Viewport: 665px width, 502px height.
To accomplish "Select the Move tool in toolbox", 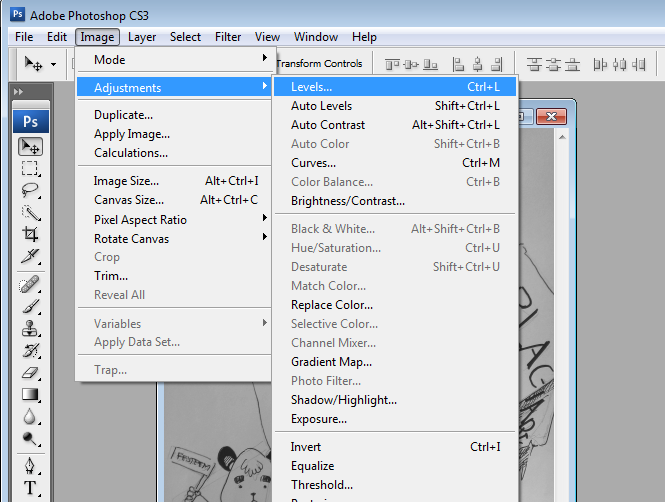I will [x=30, y=147].
